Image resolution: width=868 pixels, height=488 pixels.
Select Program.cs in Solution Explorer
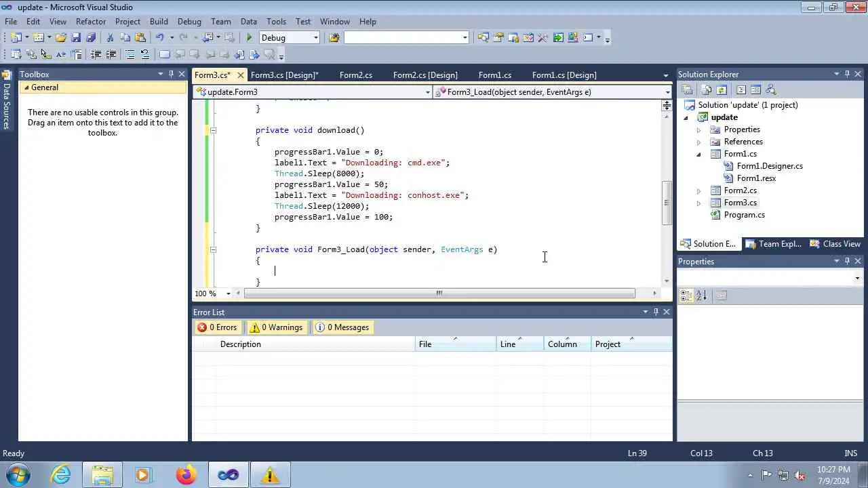click(744, 215)
